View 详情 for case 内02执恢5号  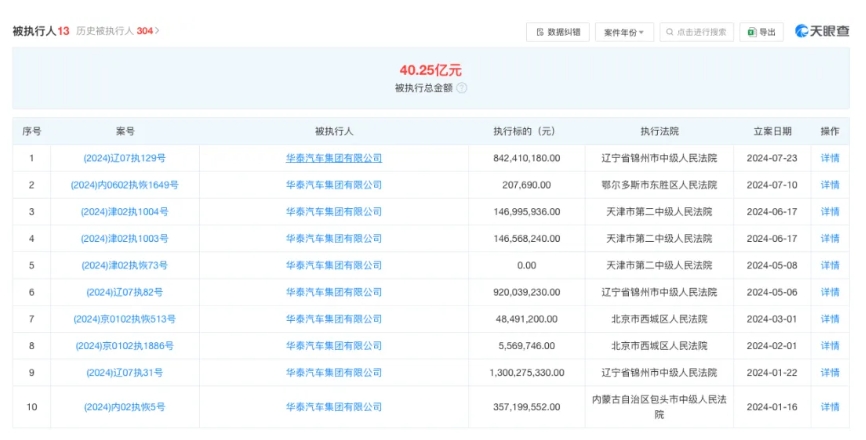pos(830,407)
